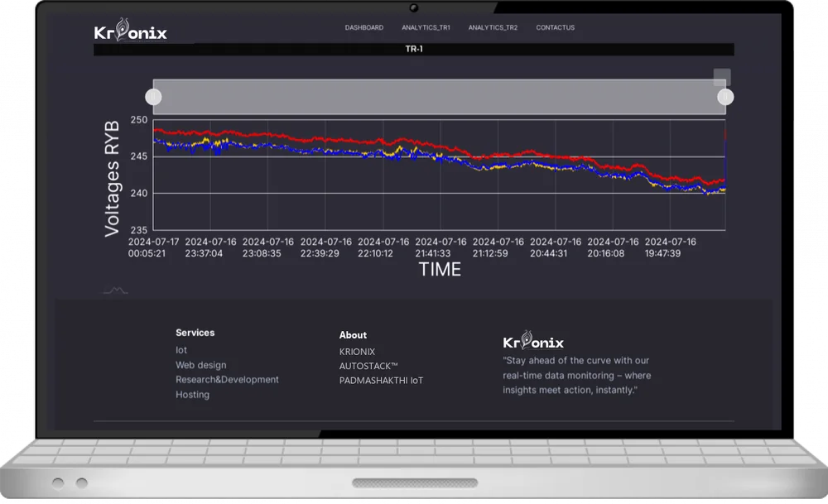The image size is (828, 504).
Task: Click the 22:10:12 time label
Action: 375,253
